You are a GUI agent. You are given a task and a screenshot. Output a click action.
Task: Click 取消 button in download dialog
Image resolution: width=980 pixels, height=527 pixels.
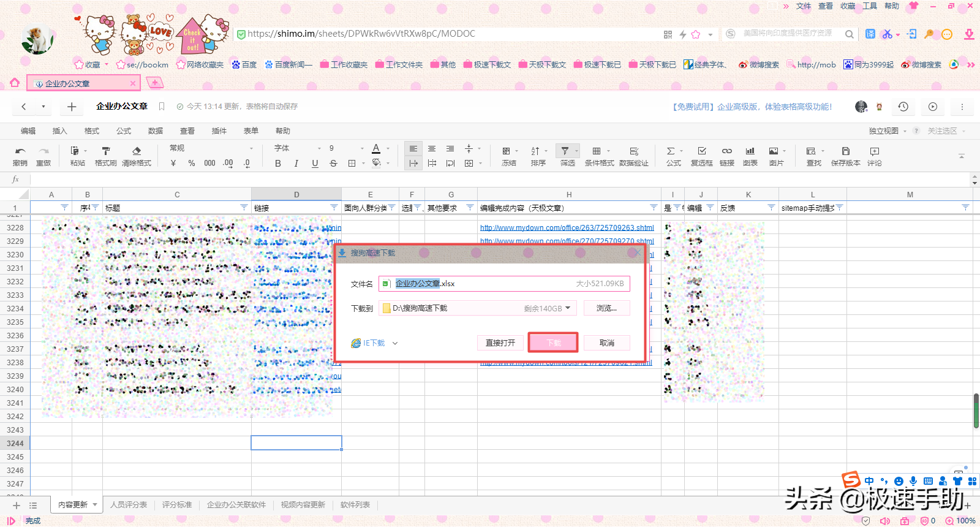click(607, 343)
